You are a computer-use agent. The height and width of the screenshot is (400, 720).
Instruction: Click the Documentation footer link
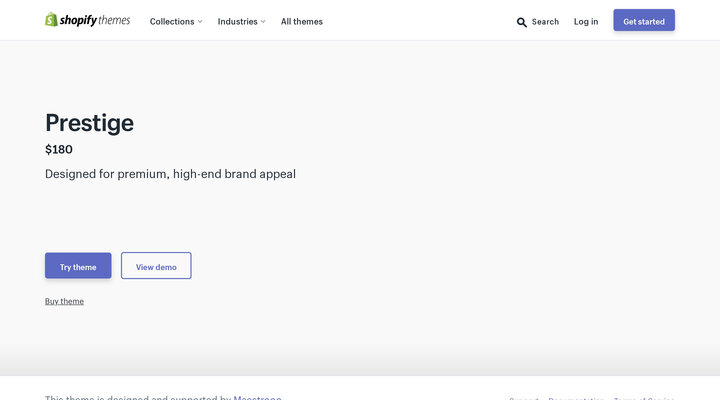pyautogui.click(x=575, y=398)
